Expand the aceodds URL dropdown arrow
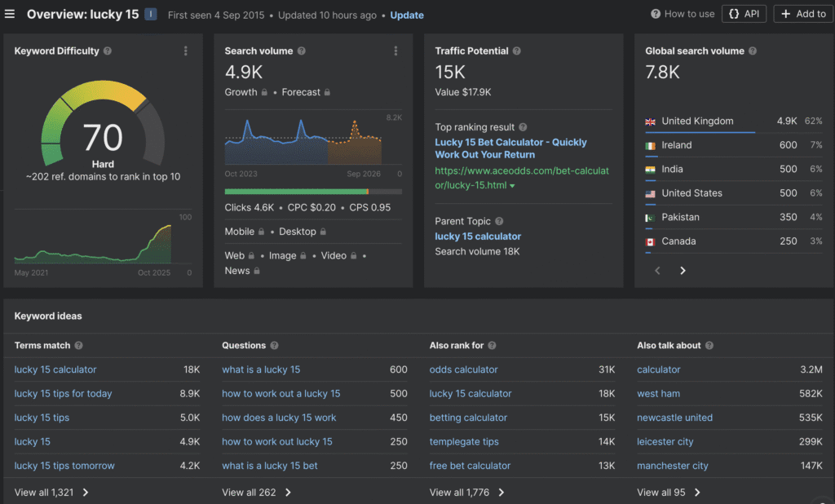Screen dimensions: 835x504 pyautogui.click(x=512, y=186)
